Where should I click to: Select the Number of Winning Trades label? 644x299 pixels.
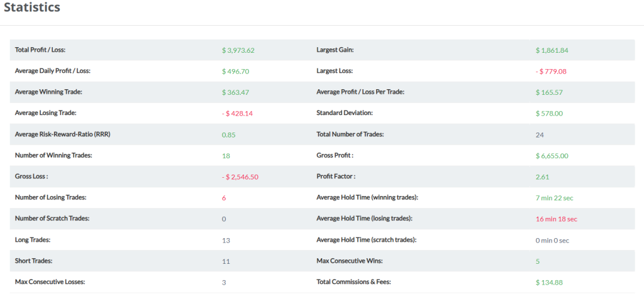(x=53, y=155)
